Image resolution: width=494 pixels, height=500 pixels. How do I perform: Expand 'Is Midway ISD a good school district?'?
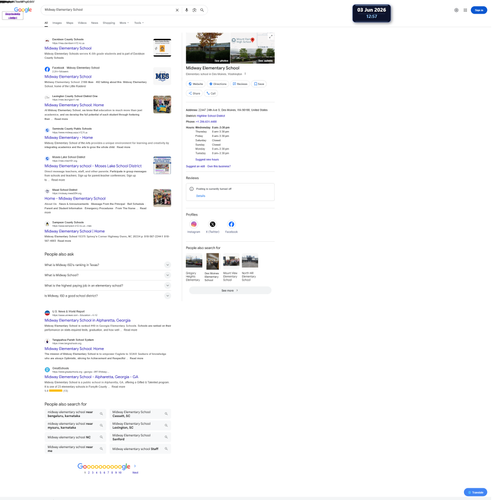pos(169,297)
